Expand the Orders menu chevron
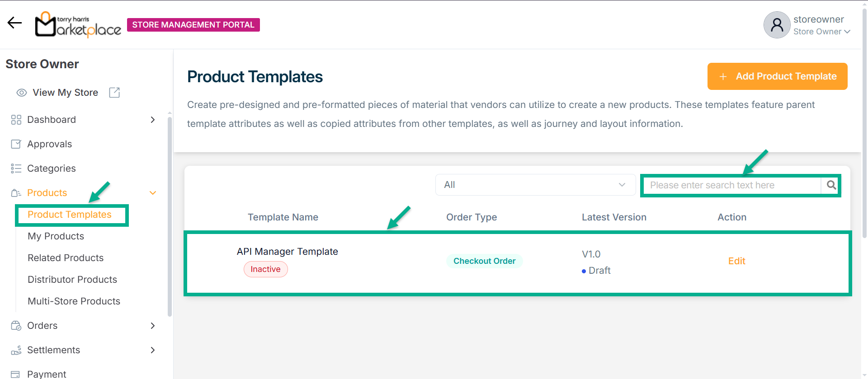868x379 pixels. click(x=153, y=326)
